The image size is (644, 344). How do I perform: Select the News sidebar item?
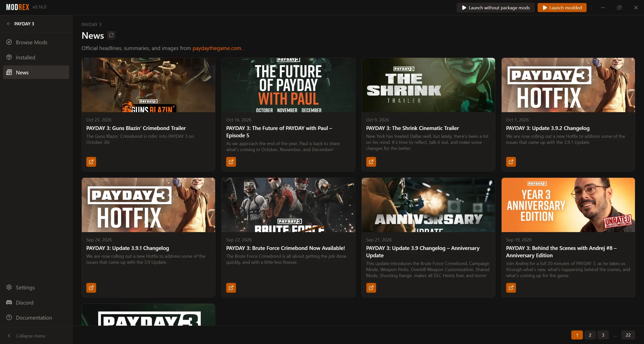36,72
